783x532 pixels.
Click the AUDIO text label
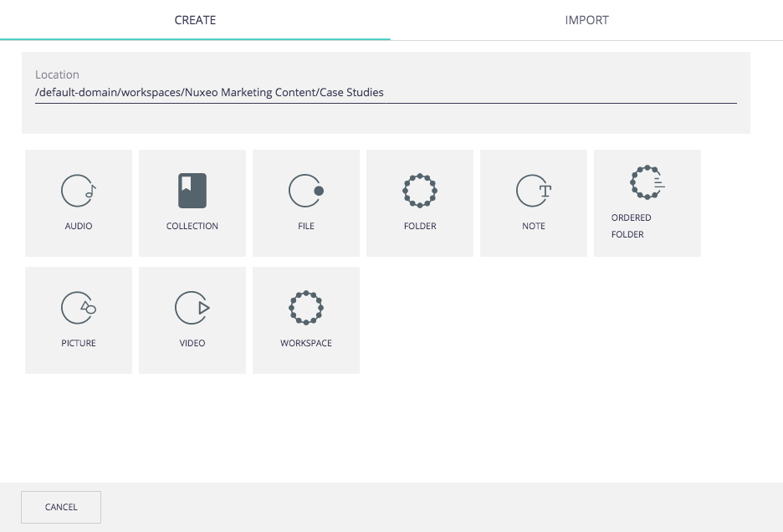79,226
